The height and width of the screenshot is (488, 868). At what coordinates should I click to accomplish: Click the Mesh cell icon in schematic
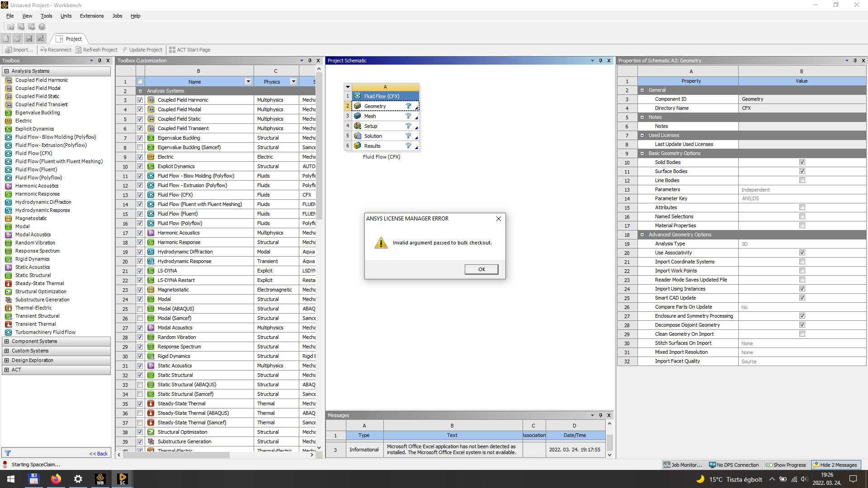pyautogui.click(x=357, y=116)
